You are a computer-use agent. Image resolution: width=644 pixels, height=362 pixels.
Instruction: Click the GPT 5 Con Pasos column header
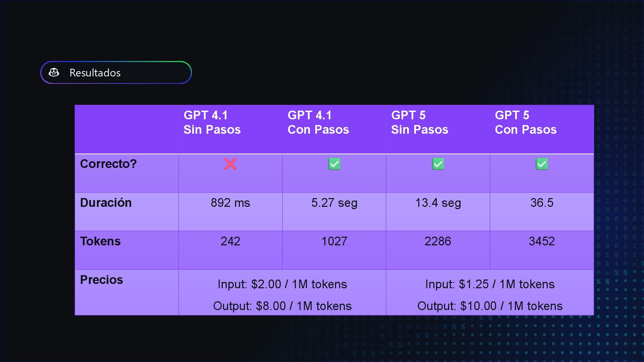click(526, 122)
